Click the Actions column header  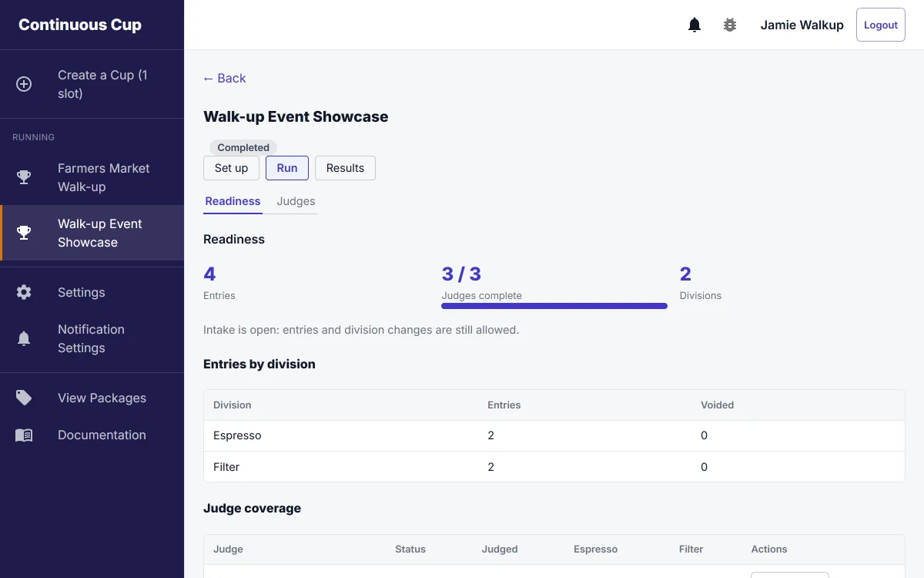point(769,549)
